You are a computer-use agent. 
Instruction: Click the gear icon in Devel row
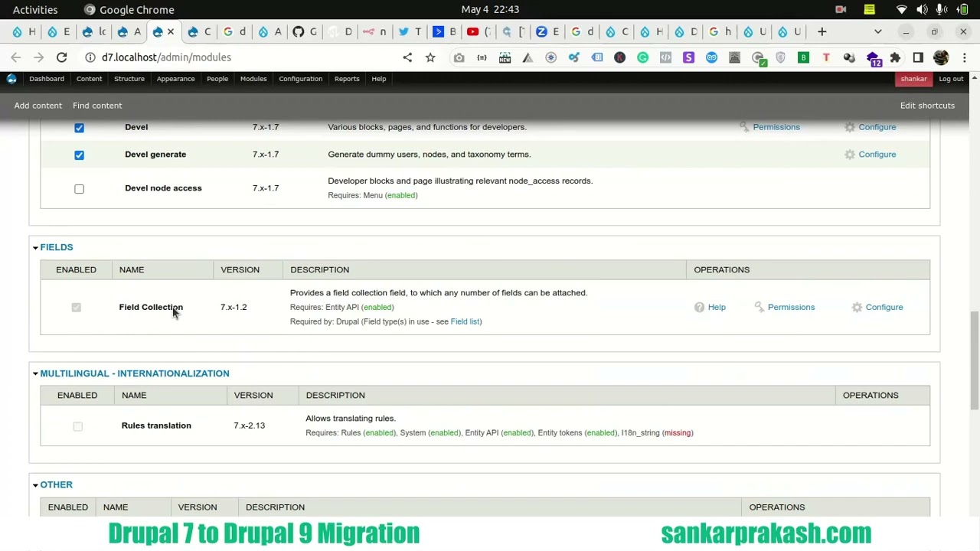pos(849,127)
